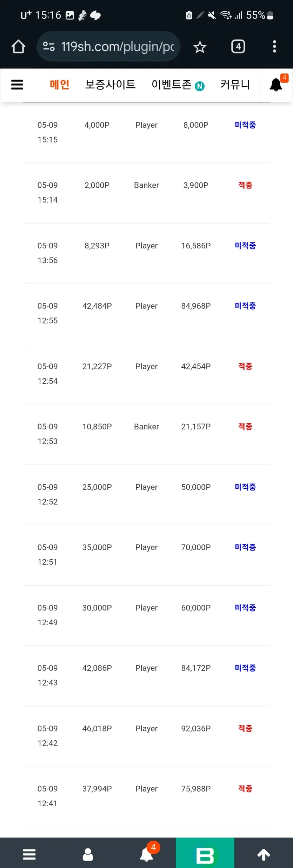Bookmark page with the star icon
Viewport: 293px width, 868px height.
(x=200, y=47)
